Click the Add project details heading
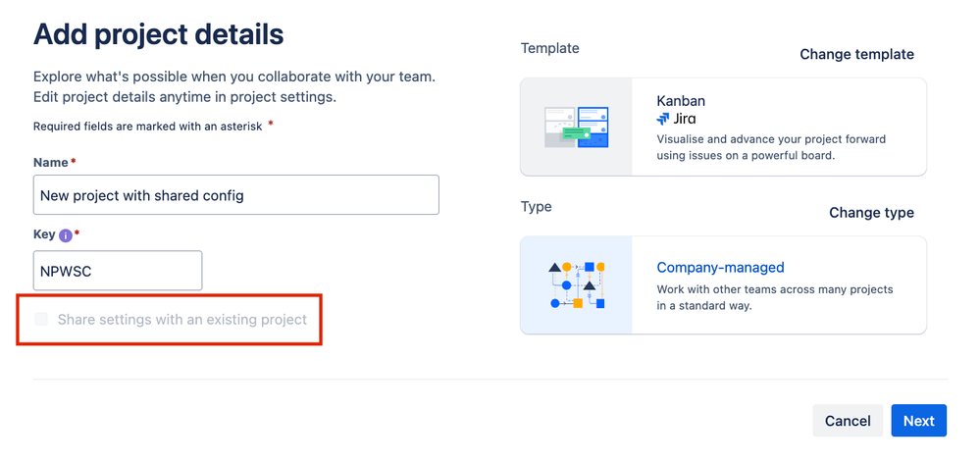 (x=159, y=34)
